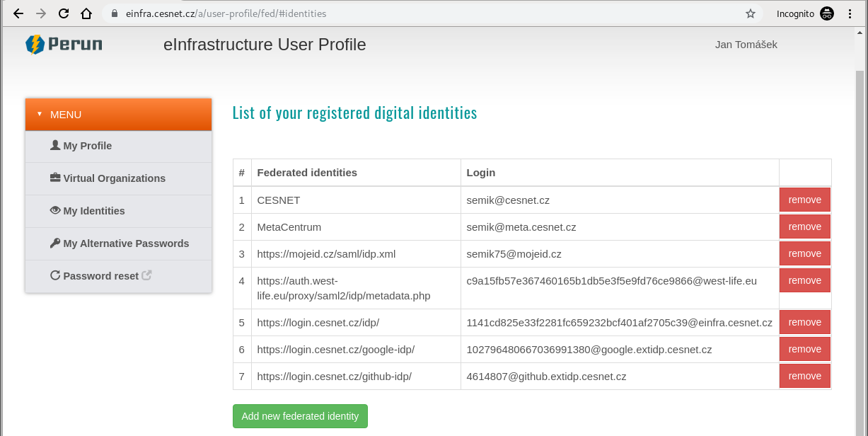868x436 pixels.
Task: Click the west-life.eu login hash cell
Action: [x=620, y=288]
